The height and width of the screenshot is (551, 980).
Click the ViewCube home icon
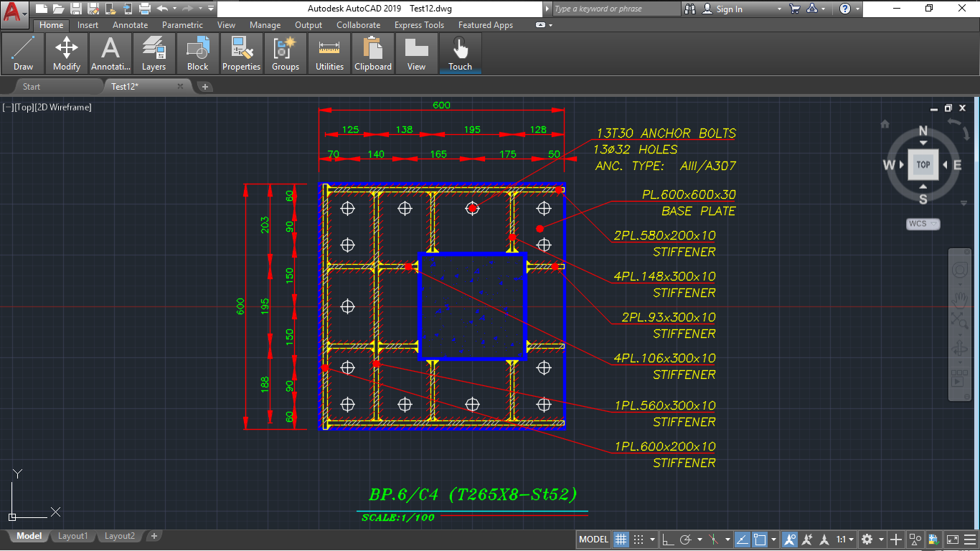click(x=885, y=124)
